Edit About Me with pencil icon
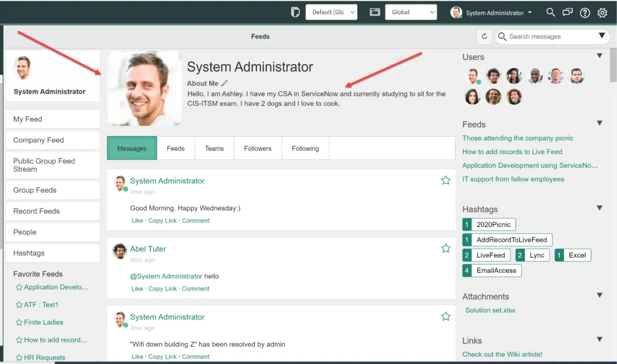Viewport: 617px width, 364px height. pos(225,83)
